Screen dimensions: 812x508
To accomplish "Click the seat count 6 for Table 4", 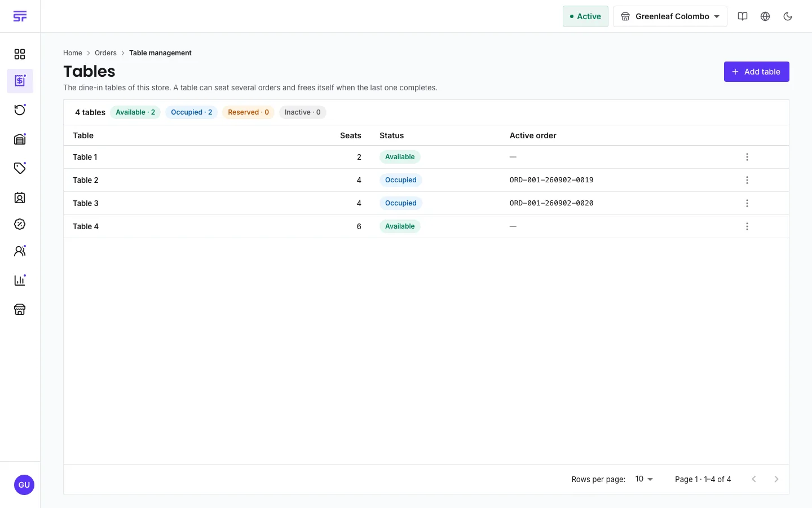I will pos(359,226).
